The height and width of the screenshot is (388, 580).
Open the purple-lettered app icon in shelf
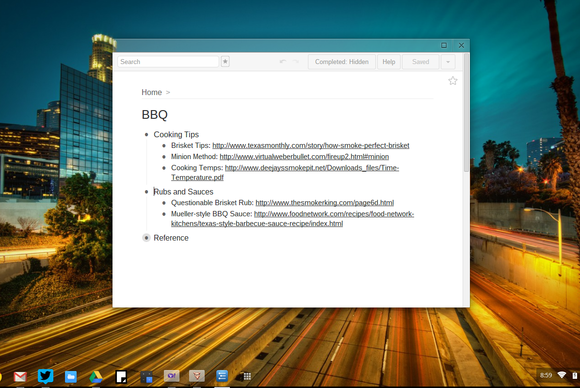(x=172, y=376)
